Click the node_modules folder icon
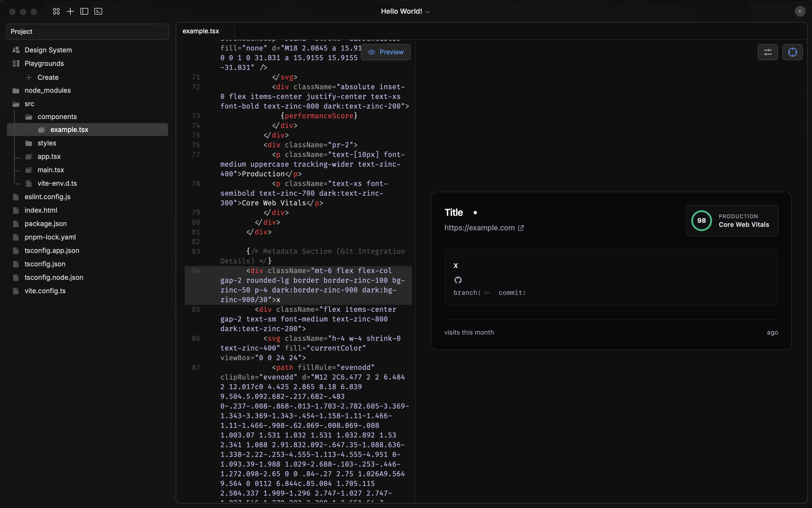This screenshot has width=812, height=508. [x=16, y=91]
